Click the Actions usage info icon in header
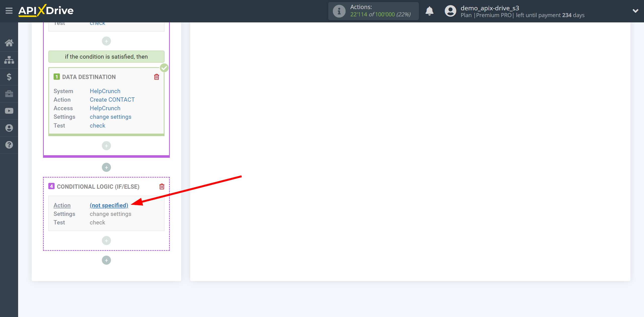 point(339,11)
